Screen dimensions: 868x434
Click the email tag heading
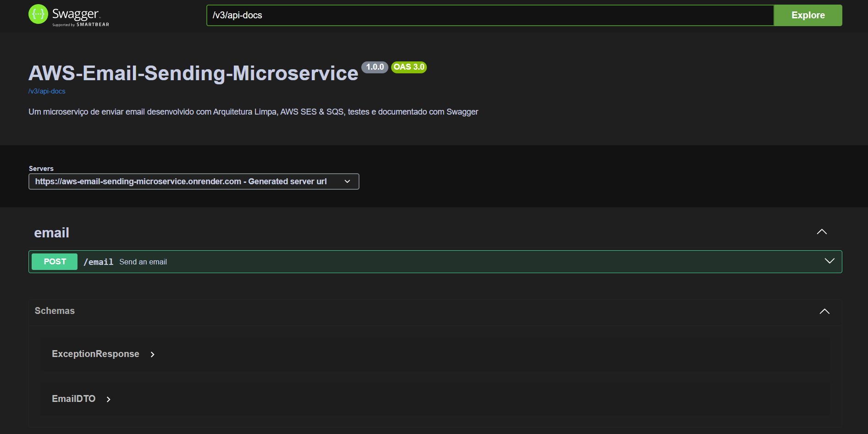[x=51, y=233]
